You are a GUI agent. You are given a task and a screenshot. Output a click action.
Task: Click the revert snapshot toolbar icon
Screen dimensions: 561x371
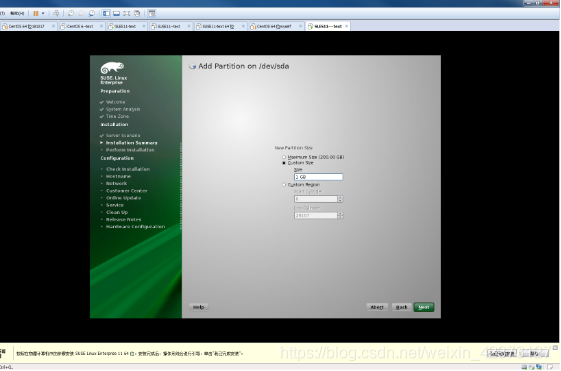(x=81, y=13)
